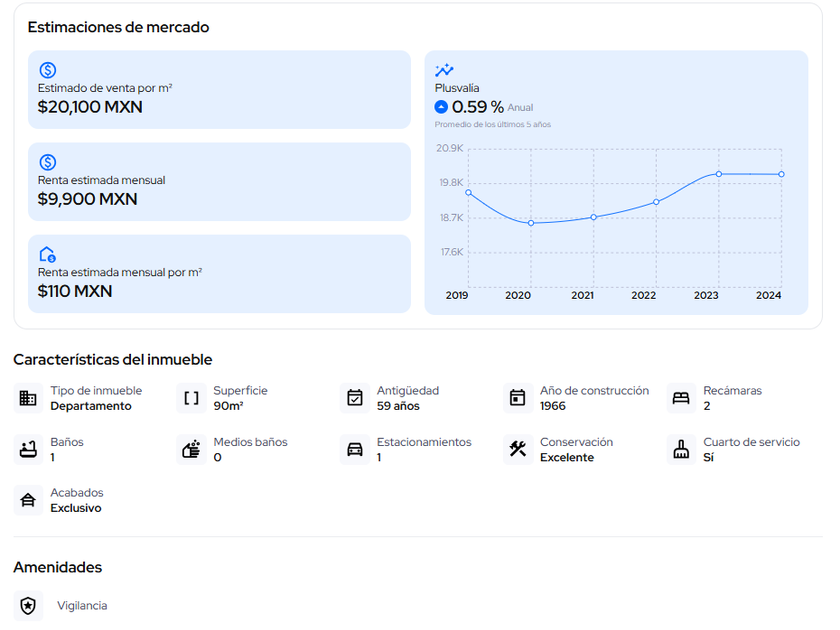Viewport: 840px width, 630px height.
Task: Click the Tipo de inmueble building icon
Action: click(x=28, y=398)
